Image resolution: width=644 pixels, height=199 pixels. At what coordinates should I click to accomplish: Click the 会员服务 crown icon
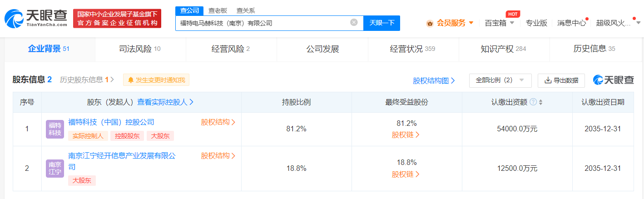(430, 23)
